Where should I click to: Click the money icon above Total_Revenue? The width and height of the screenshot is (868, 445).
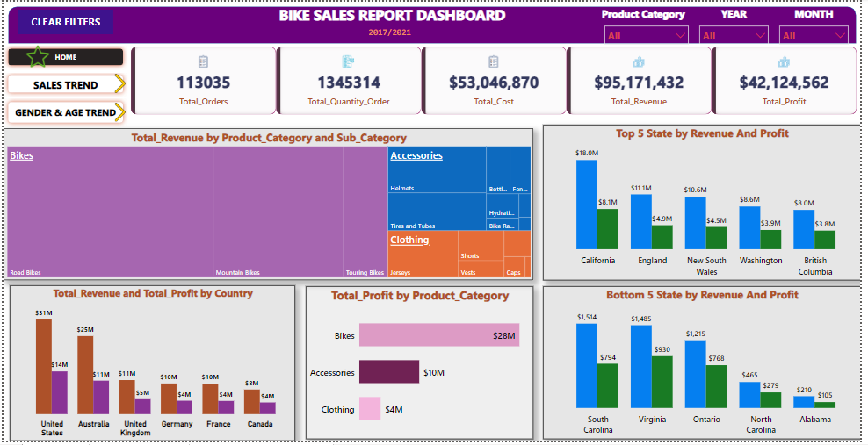tap(639, 62)
